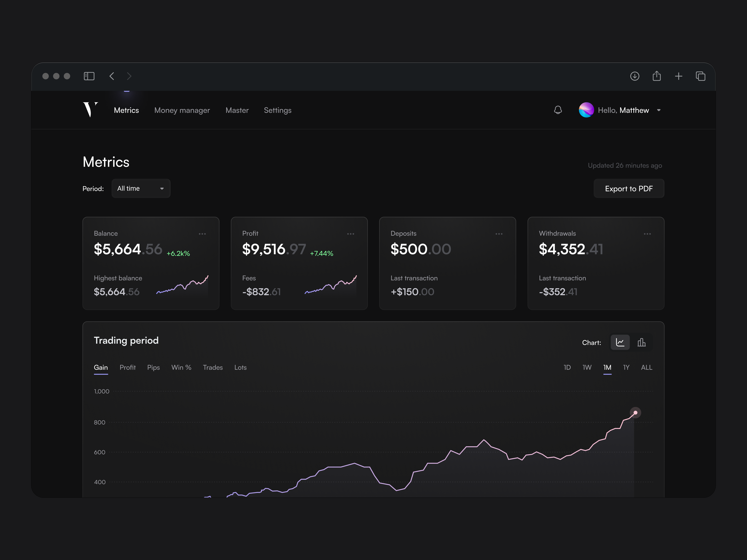Image resolution: width=747 pixels, height=560 pixels.
Task: Open the Money manager page
Action: pos(182,110)
